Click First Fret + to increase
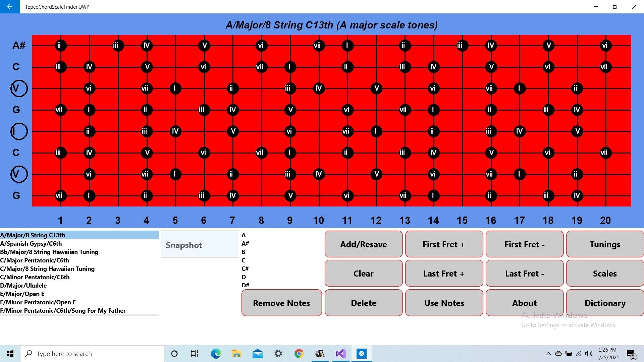Image resolution: width=644 pixels, height=362 pixels. 444,244
